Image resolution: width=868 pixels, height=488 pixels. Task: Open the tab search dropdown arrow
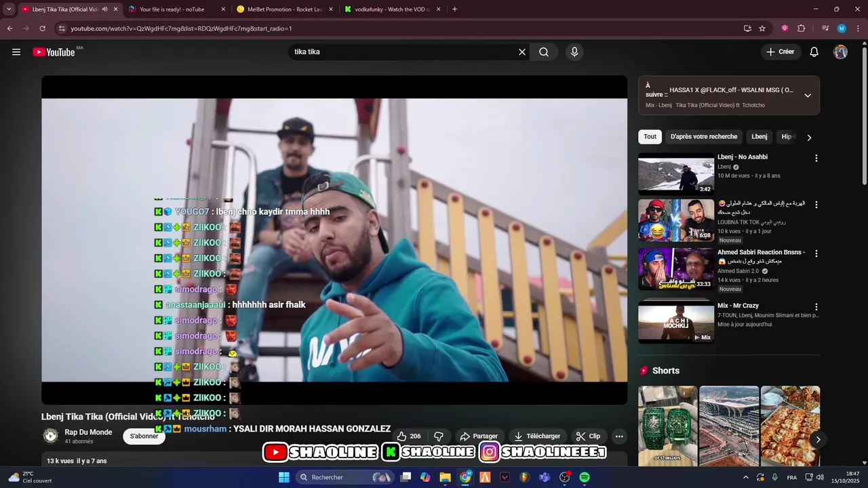(x=9, y=9)
